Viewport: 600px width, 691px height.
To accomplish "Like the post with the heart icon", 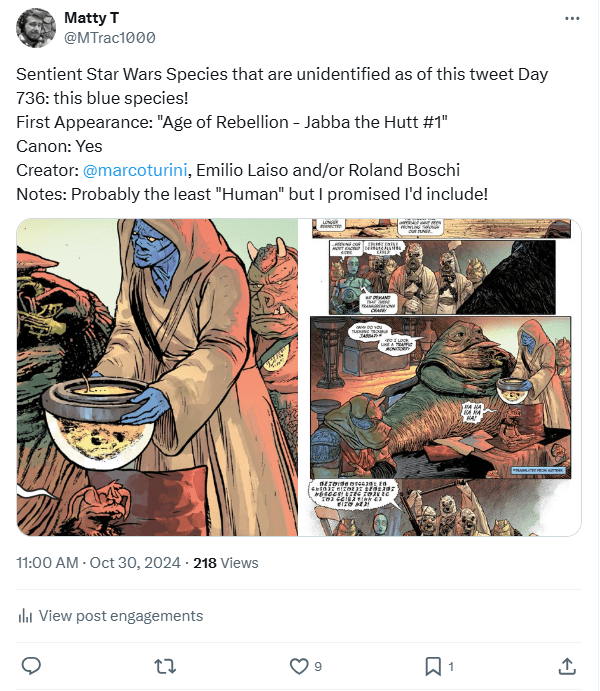I will point(298,665).
